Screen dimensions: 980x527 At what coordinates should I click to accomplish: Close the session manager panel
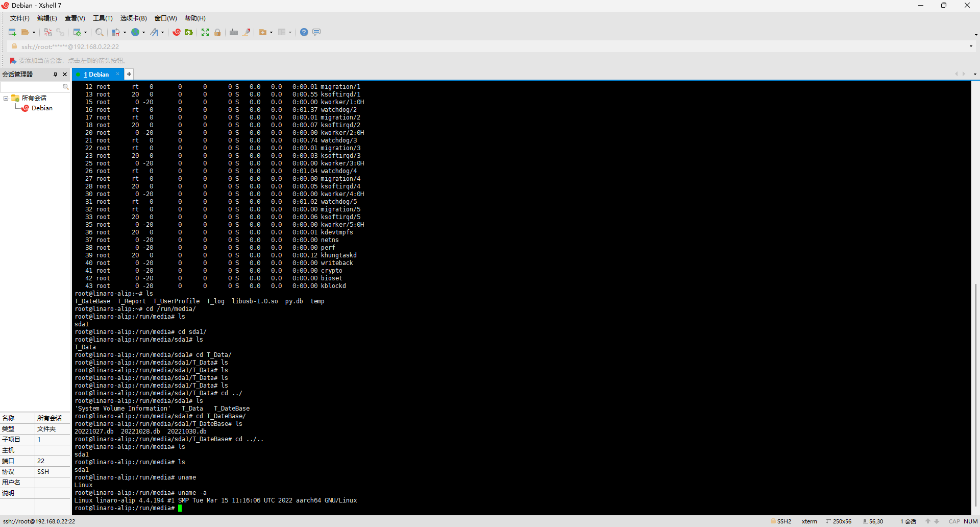(x=65, y=75)
